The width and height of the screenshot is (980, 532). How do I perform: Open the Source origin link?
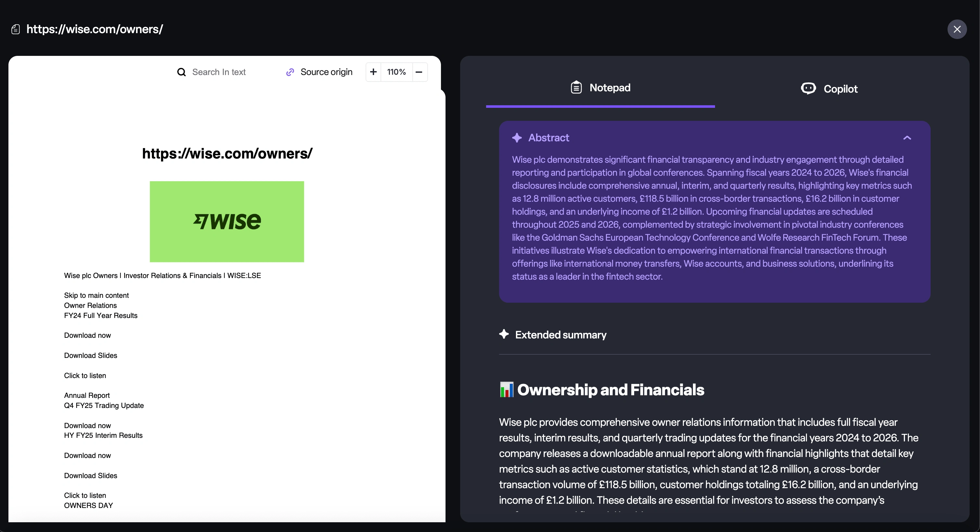[x=326, y=72]
